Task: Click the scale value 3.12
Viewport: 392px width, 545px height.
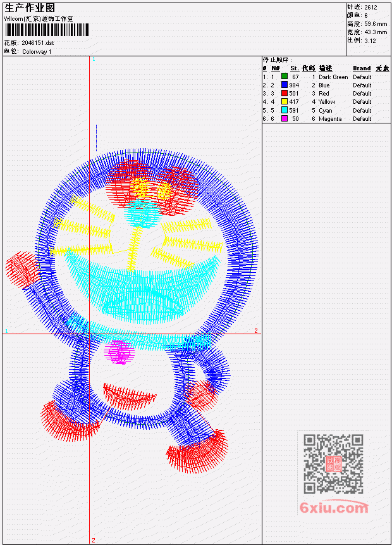Action: [x=370, y=41]
